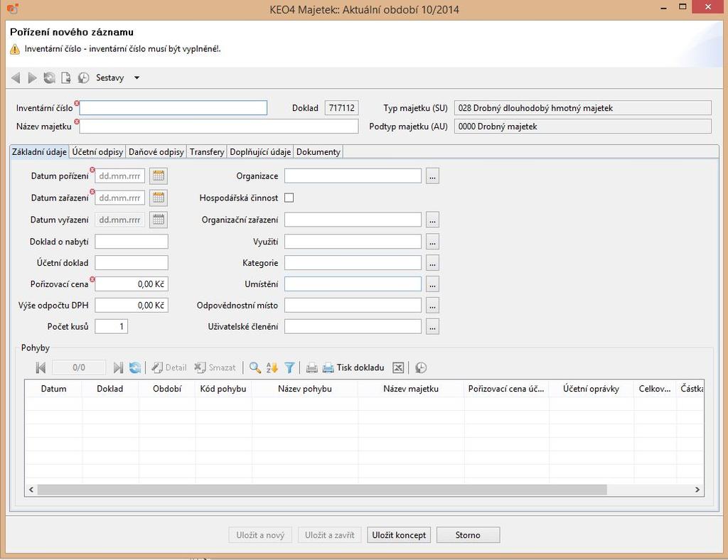
Task: Click the horizontal scrollbar thumb of Pohyby table
Action: 322,490
